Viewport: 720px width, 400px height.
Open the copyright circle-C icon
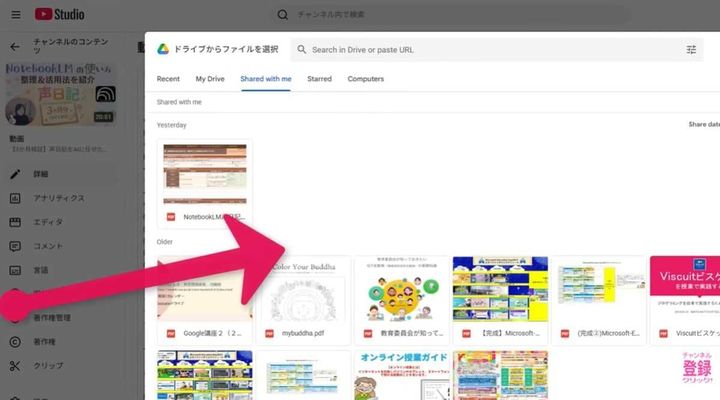click(x=15, y=342)
